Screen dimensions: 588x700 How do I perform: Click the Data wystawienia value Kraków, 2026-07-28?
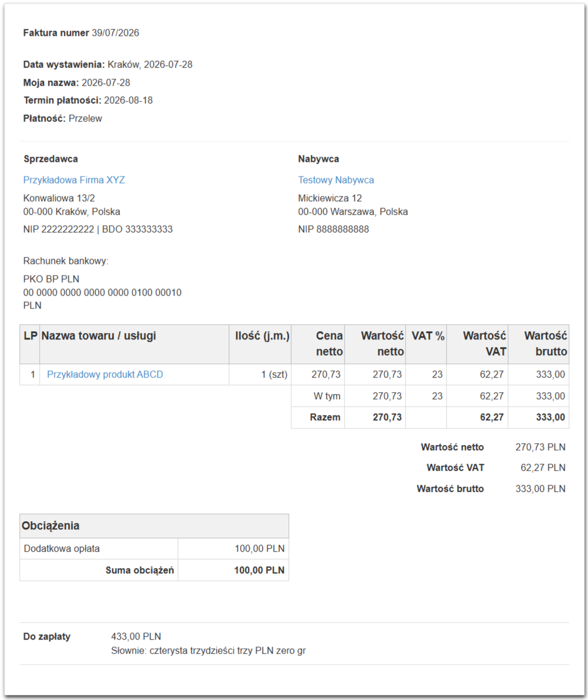coord(150,64)
